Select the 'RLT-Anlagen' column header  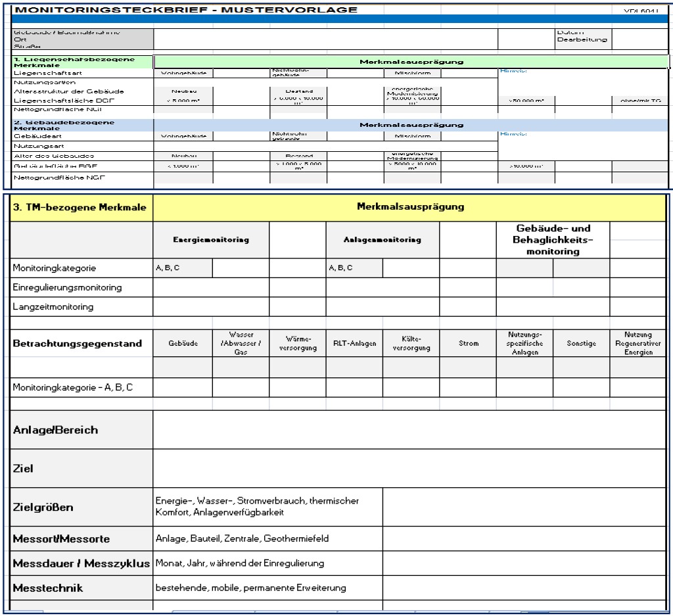tap(354, 343)
